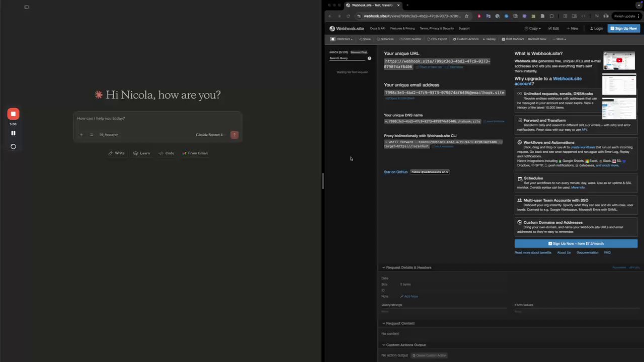Click the unique DNS name text
This screenshot has width=644, height=362.
(432, 121)
